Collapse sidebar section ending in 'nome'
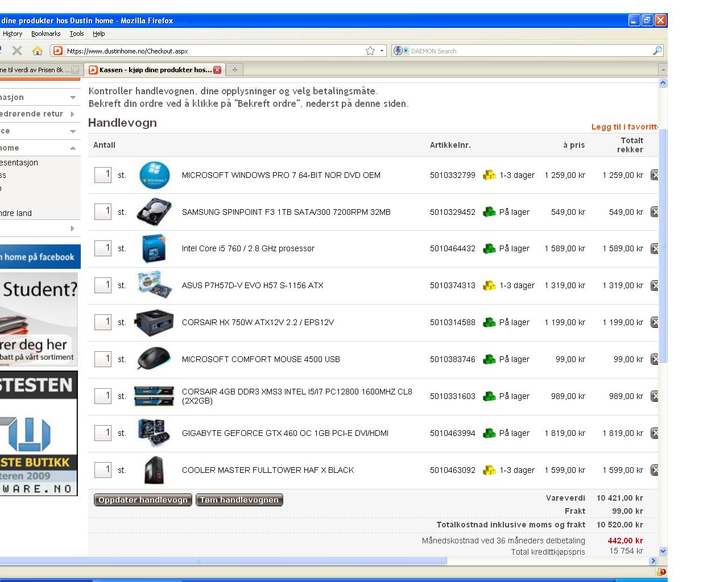Viewport: 728px width, 582px height. pyautogui.click(x=73, y=148)
